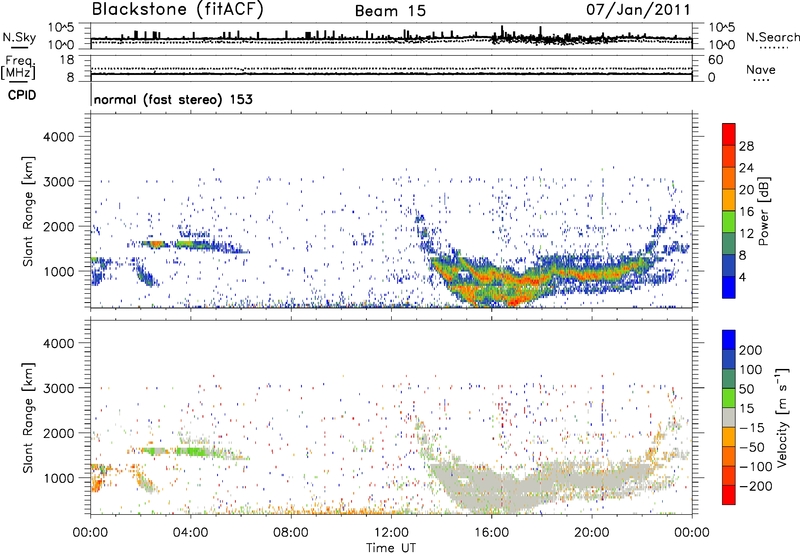Click the '08:00' time axis tick label

(x=291, y=533)
